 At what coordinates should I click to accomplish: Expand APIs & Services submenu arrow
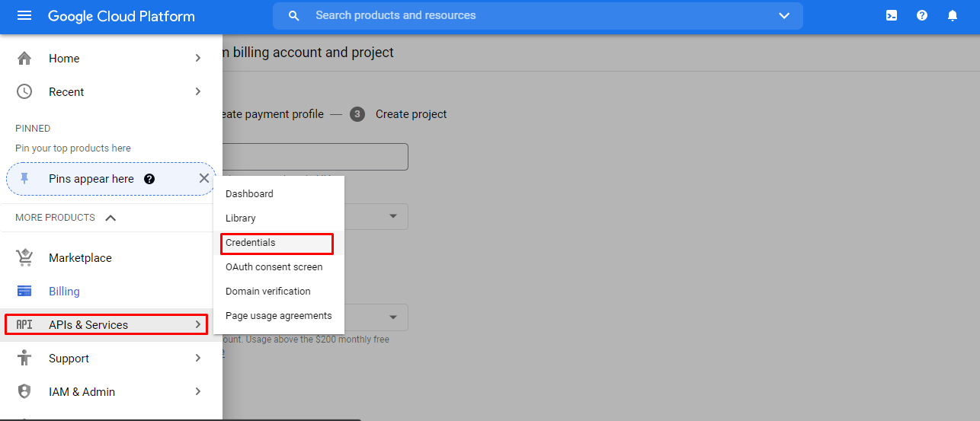pyautogui.click(x=198, y=324)
